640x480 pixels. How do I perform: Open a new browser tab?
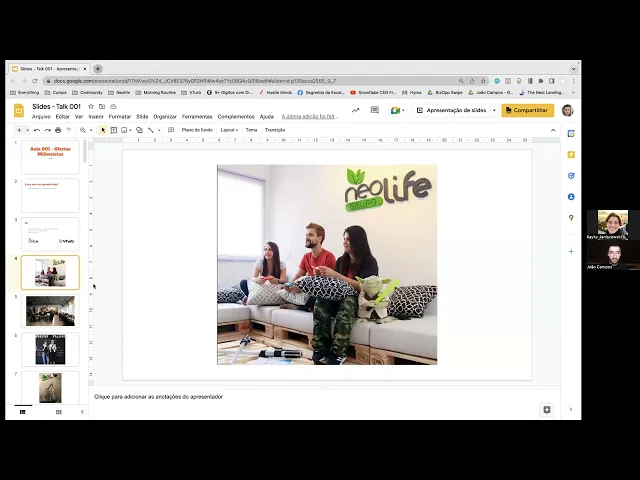coord(98,69)
